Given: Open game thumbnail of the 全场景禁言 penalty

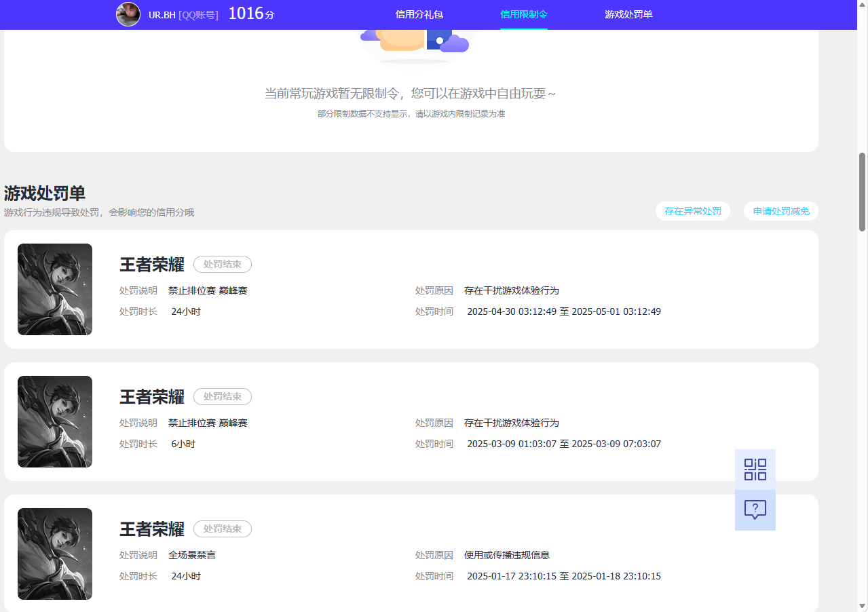Looking at the screenshot, I should (x=55, y=554).
